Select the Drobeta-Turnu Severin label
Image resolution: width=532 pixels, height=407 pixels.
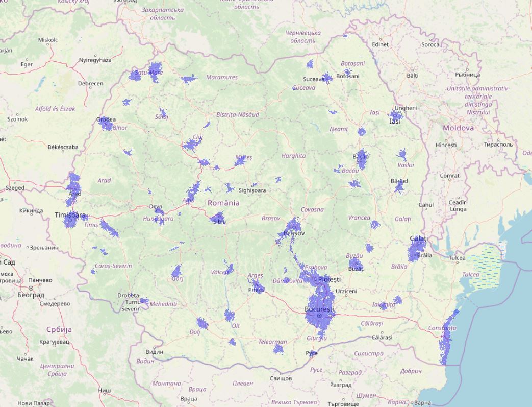coord(131,302)
